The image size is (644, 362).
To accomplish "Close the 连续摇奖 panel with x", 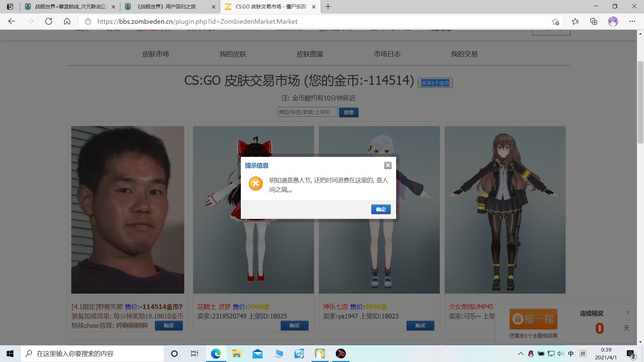I will pos(628,312).
